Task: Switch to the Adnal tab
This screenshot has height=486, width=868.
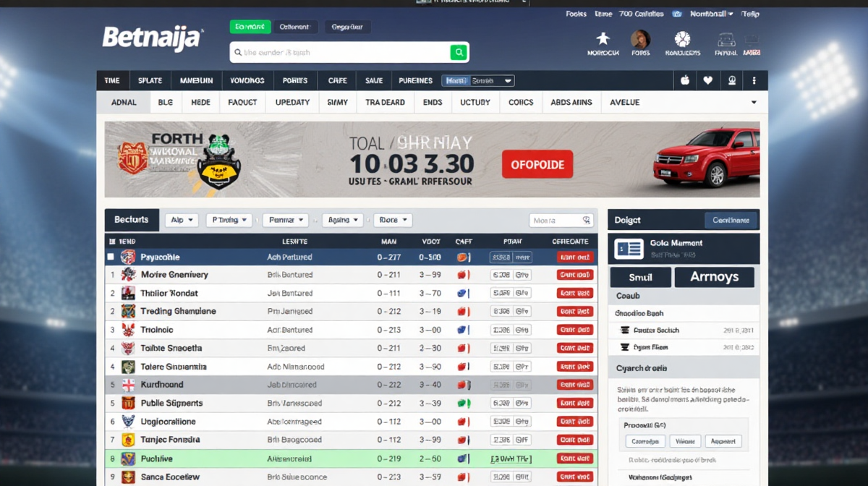Action: click(124, 103)
